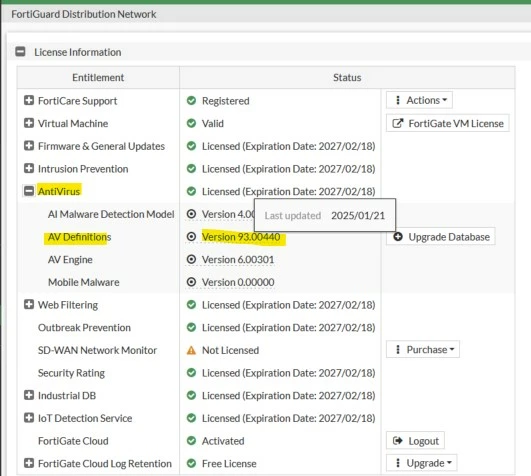Collapse the License Information section
The height and width of the screenshot is (476, 531).
click(x=20, y=52)
